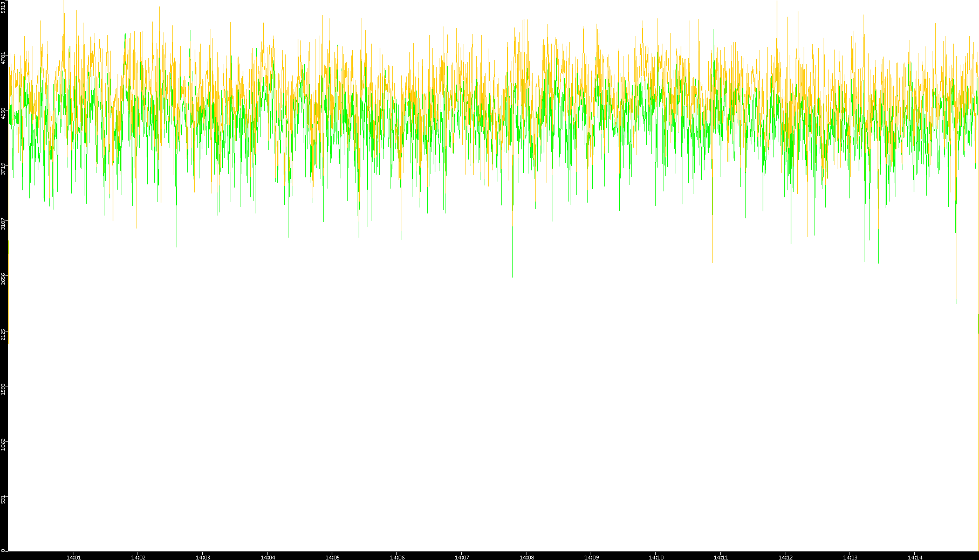The height and width of the screenshot is (560, 979).
Task: Click the 14:11 time marker
Action: pyautogui.click(x=721, y=557)
